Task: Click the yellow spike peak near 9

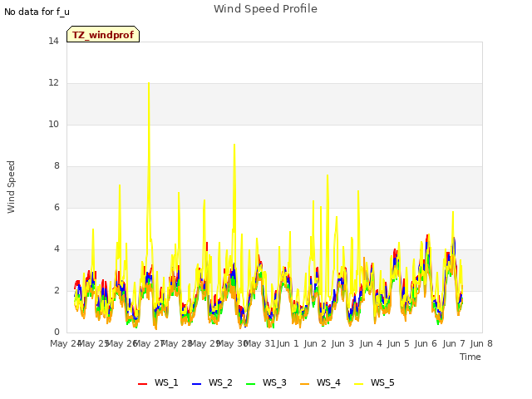Action: pyautogui.click(x=234, y=145)
